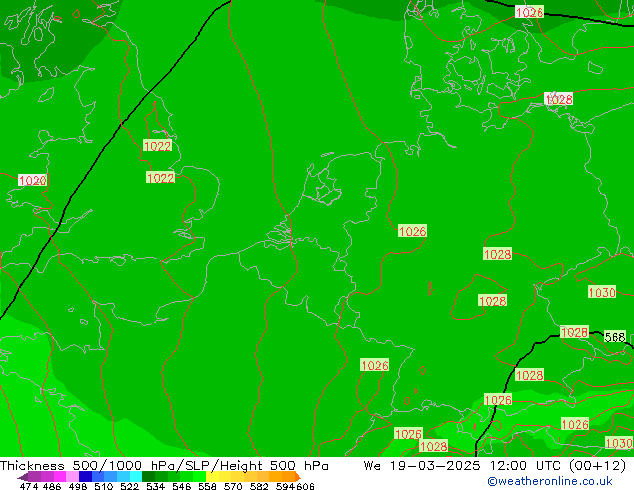Click the legend value 546
This screenshot has width=634, height=490.
click(182, 486)
